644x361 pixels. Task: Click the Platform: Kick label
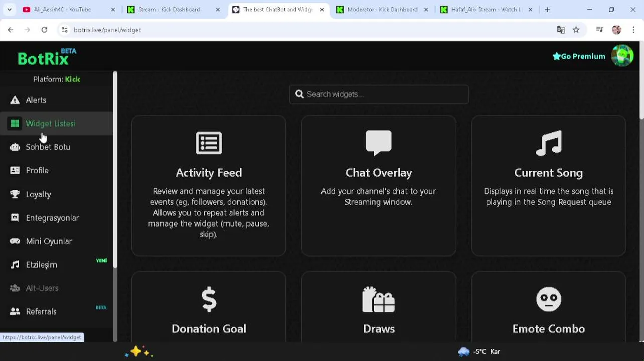(x=57, y=79)
